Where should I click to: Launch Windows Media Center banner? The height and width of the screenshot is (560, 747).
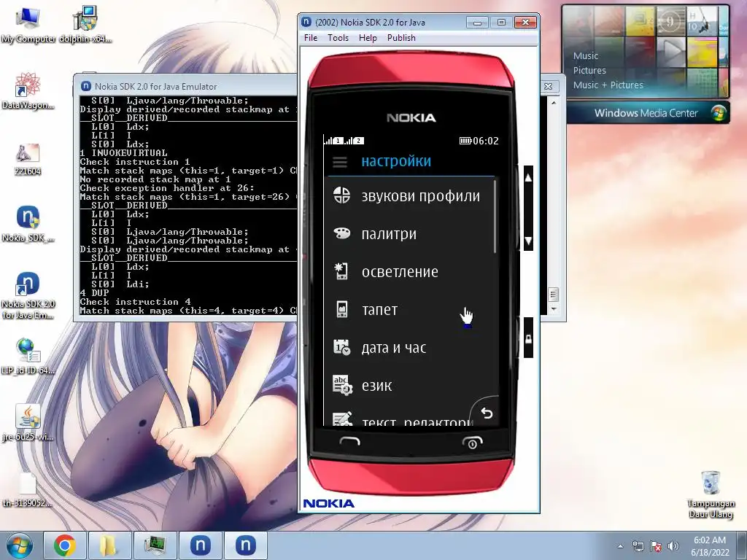coord(648,113)
